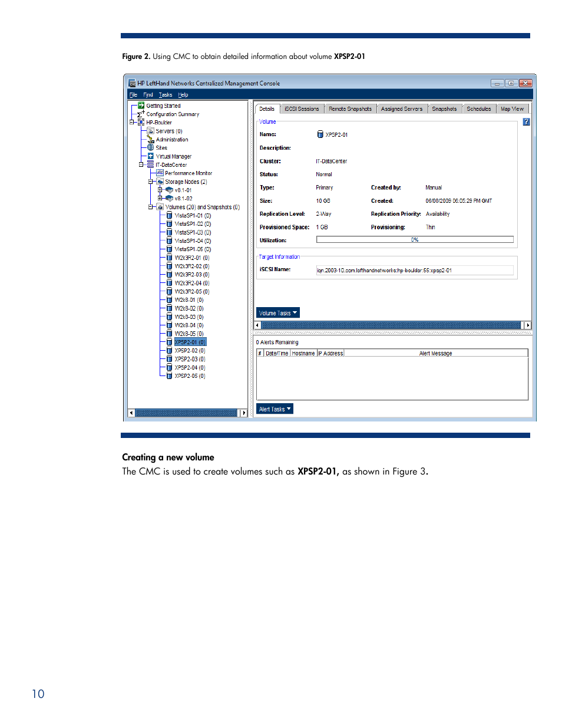Image resolution: width=562 pixels, height=728 pixels.
Task: Click the tree pane scroll left arrow
Action: tap(131, 413)
